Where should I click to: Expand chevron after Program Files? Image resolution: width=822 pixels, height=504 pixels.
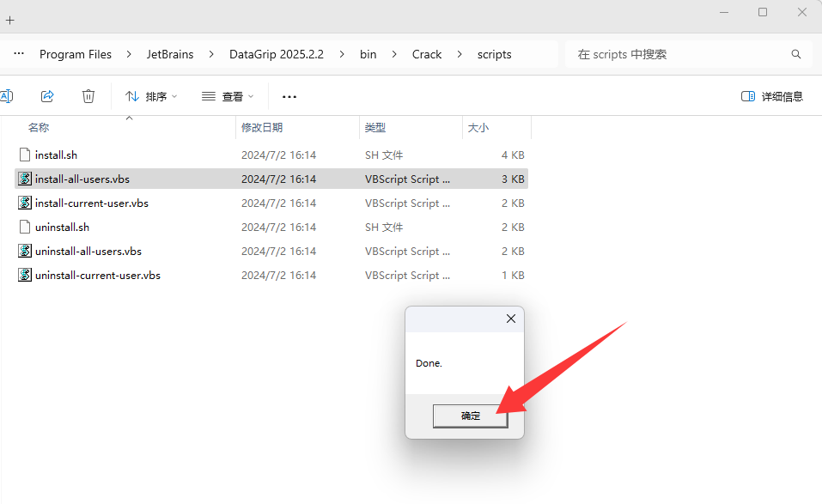coord(129,54)
